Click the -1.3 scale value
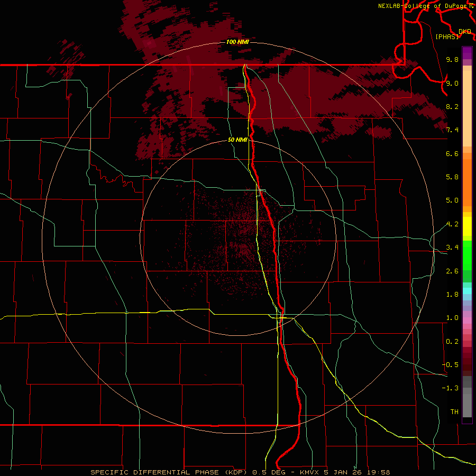Viewport: 476px width, 476px height. tap(450, 388)
